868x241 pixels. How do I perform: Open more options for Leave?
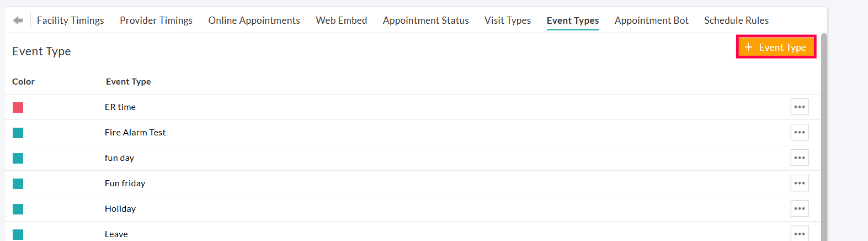(800, 234)
